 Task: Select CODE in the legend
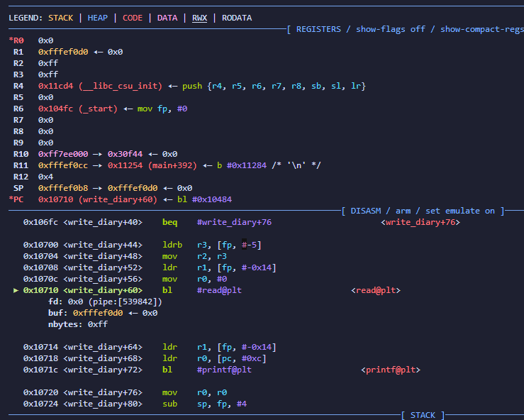click(x=133, y=18)
